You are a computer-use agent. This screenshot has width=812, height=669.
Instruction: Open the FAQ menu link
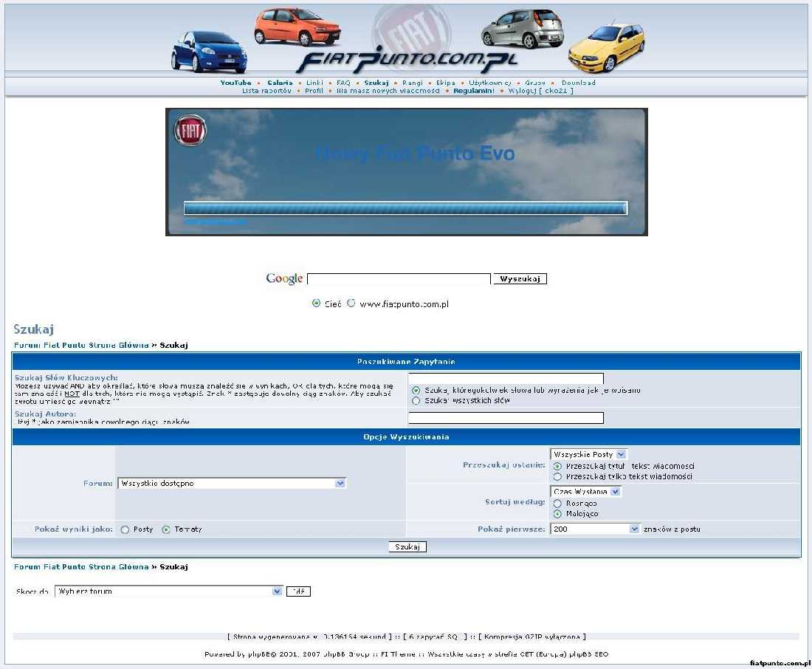(x=343, y=83)
